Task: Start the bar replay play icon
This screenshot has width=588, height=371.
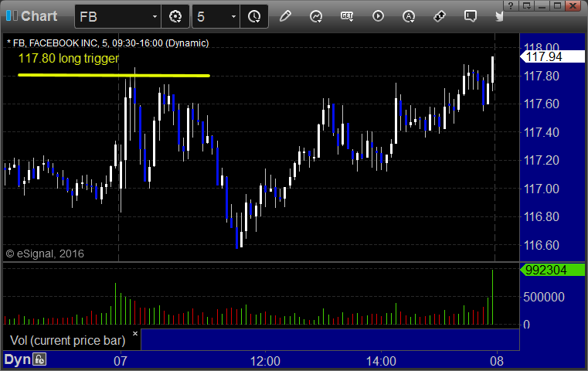Action: point(378,16)
